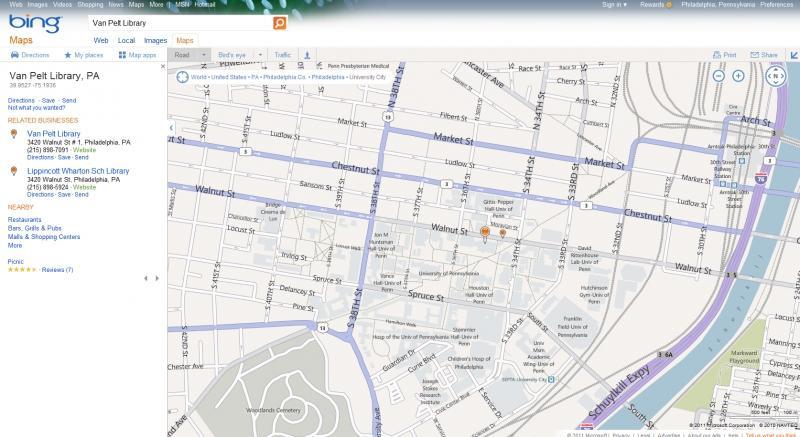Screen dimensions: 800x437
Task: Go to next results page arrow
Action: click(157, 278)
